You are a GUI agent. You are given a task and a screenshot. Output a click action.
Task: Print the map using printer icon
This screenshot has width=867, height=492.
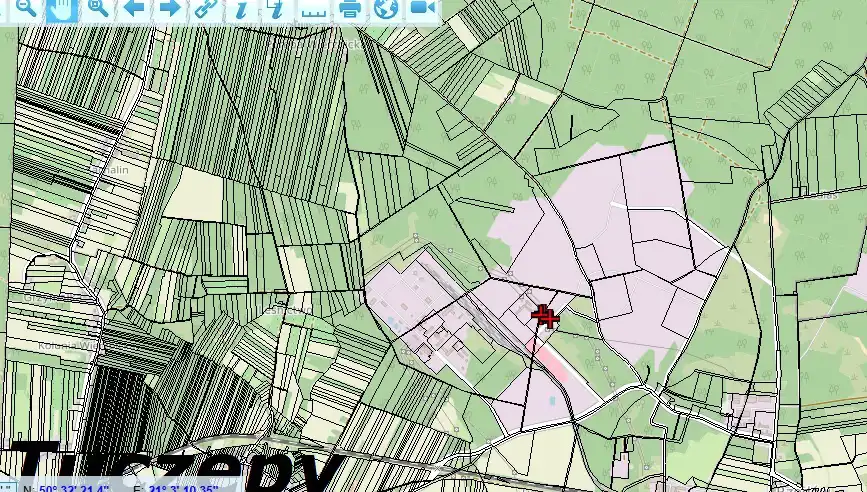349,9
